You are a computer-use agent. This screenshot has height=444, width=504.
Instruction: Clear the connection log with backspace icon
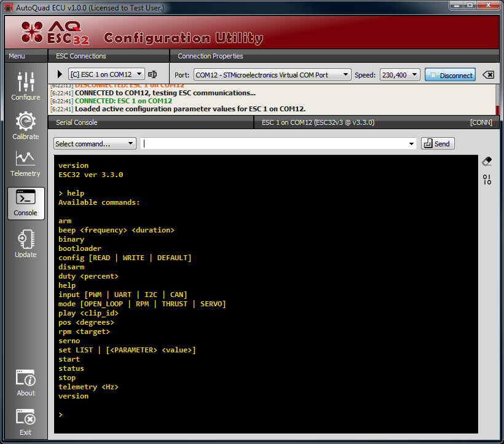point(488,75)
